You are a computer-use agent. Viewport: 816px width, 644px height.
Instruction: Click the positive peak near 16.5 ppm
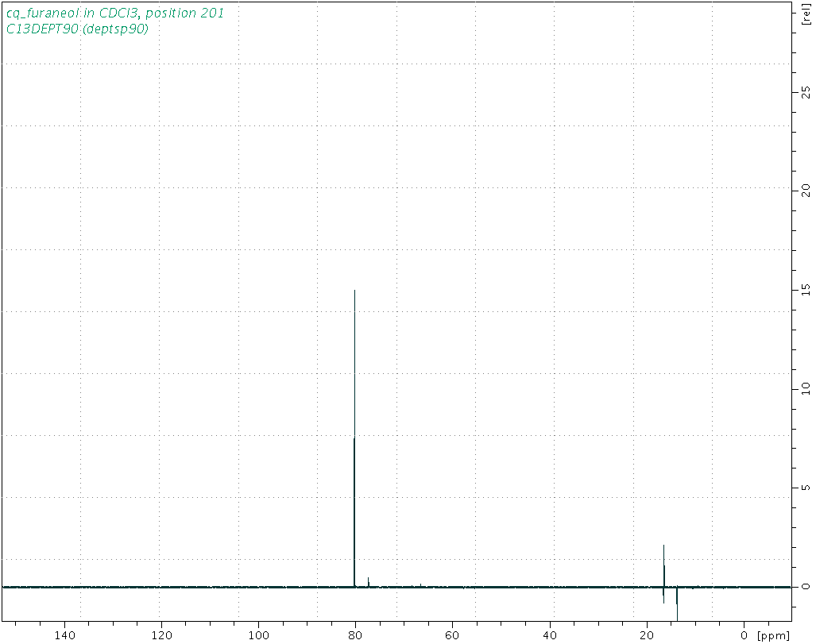[664, 565]
